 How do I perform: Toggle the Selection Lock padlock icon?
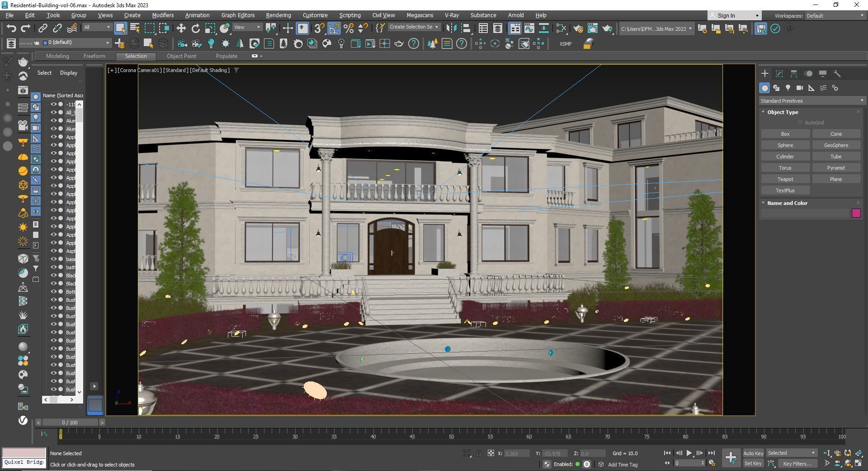pyautogui.click(x=478, y=453)
